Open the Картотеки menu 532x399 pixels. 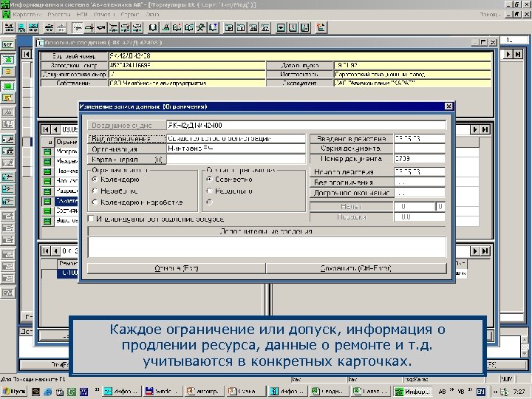27,15
